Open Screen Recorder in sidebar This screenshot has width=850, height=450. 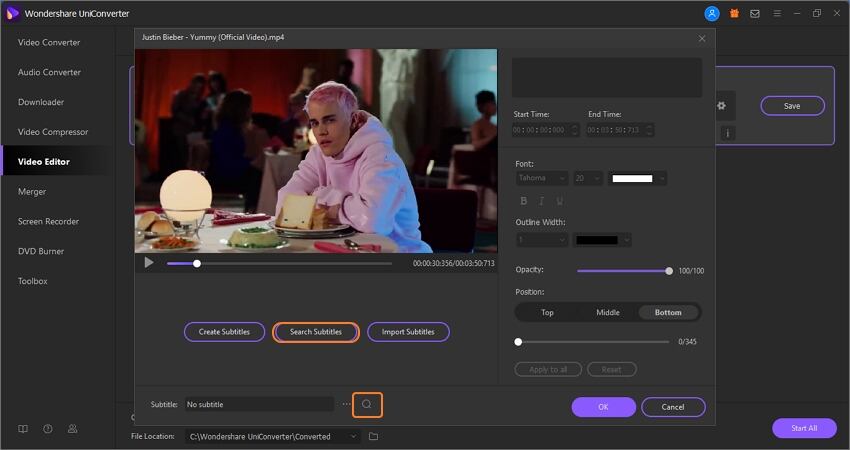pos(48,221)
